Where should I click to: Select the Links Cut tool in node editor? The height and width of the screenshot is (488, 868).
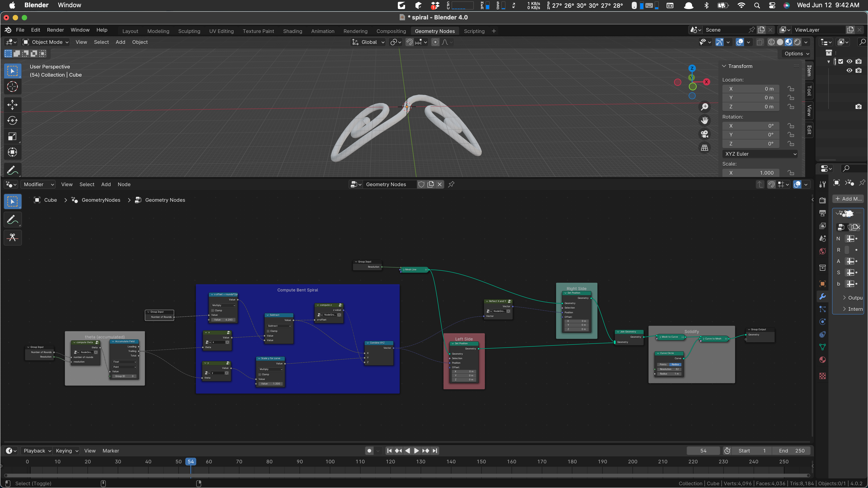13,238
